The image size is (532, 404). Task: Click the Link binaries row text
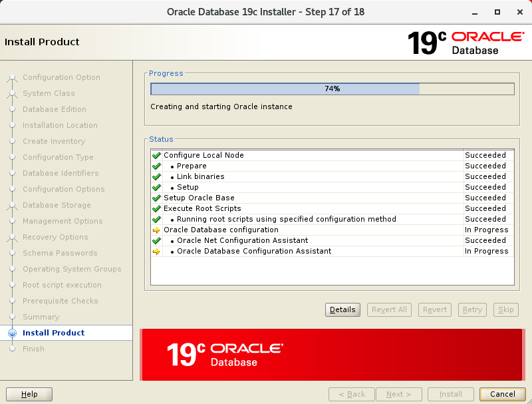coord(201,176)
